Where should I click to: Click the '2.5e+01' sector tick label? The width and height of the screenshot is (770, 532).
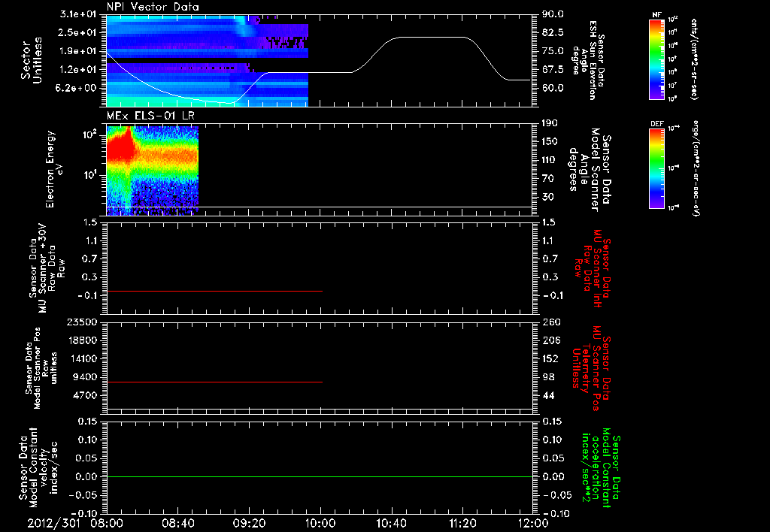click(78, 32)
